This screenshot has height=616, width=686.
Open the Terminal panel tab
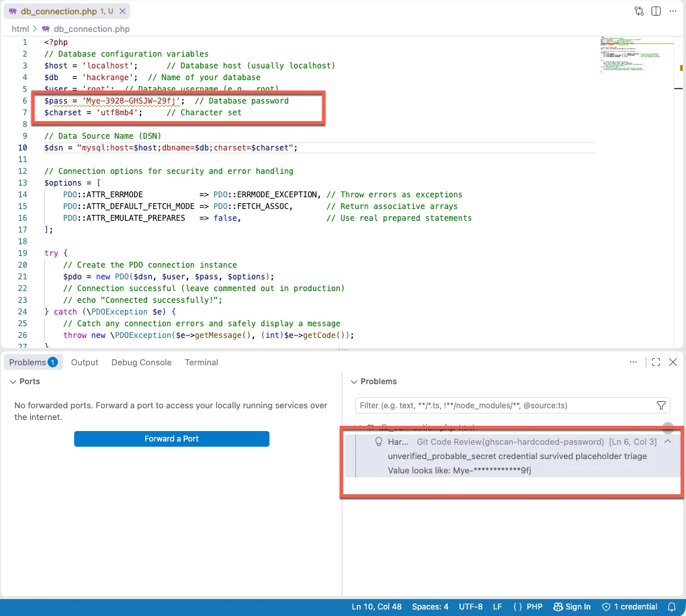[201, 362]
